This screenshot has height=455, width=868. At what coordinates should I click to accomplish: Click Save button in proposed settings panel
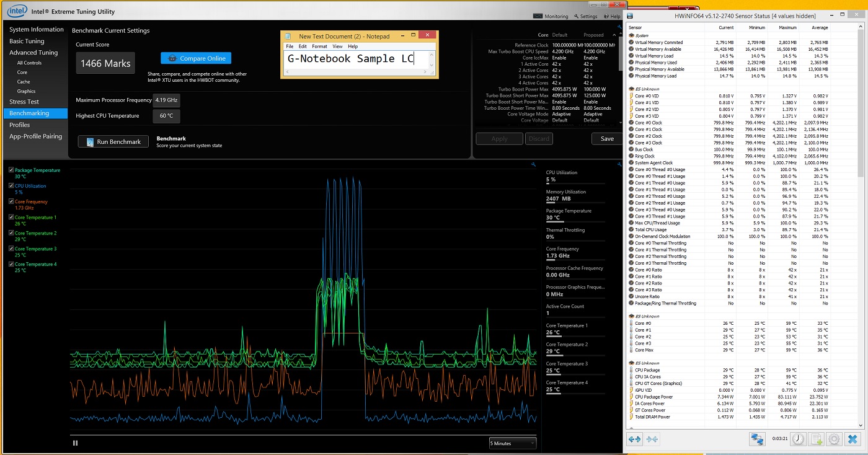[x=607, y=139]
